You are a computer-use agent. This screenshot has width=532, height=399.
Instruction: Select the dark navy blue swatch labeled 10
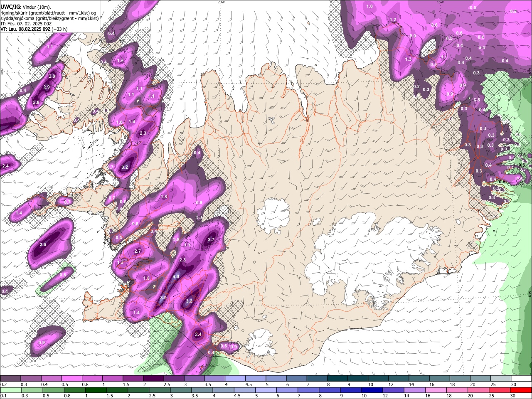372,390
